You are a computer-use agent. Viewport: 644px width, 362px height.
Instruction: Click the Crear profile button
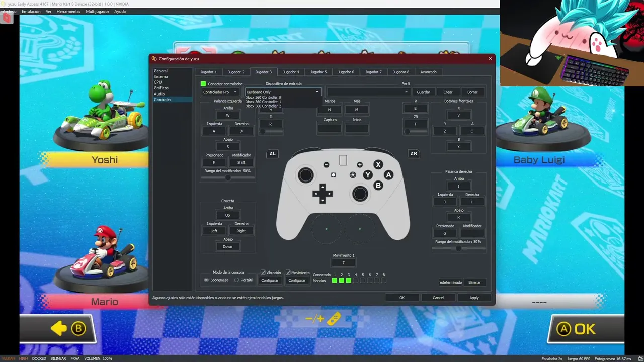coord(448,92)
